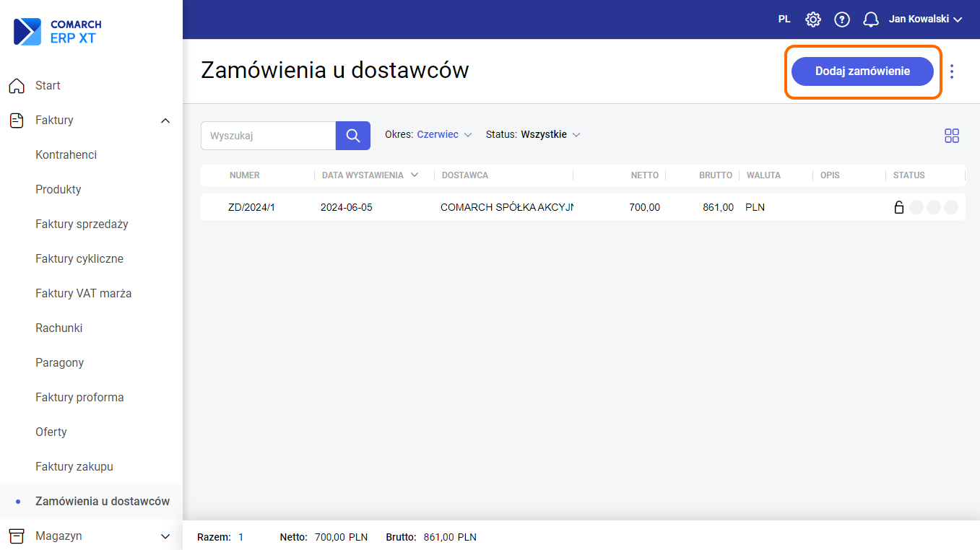
Task: Open the three-dot more options menu
Action: pyautogui.click(x=952, y=71)
